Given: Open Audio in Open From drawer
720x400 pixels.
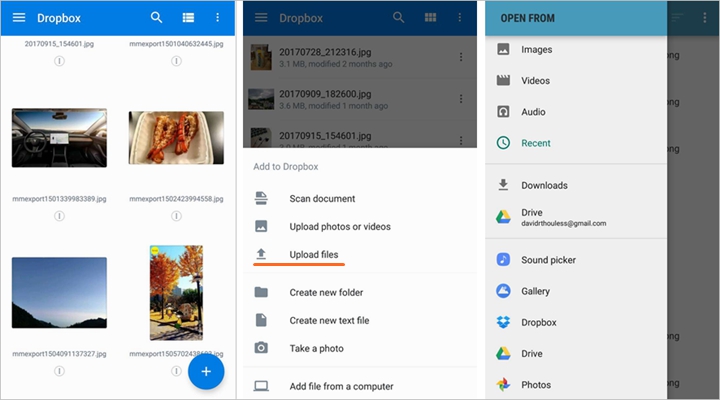Looking at the screenshot, I should coord(576,112).
